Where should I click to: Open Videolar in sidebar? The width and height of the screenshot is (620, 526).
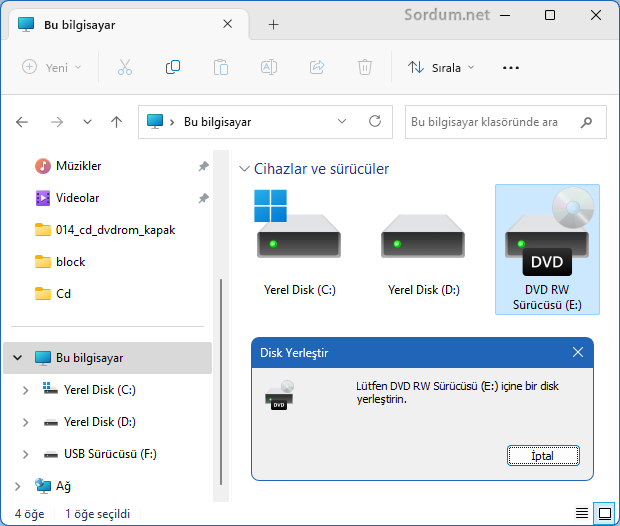click(x=67, y=198)
